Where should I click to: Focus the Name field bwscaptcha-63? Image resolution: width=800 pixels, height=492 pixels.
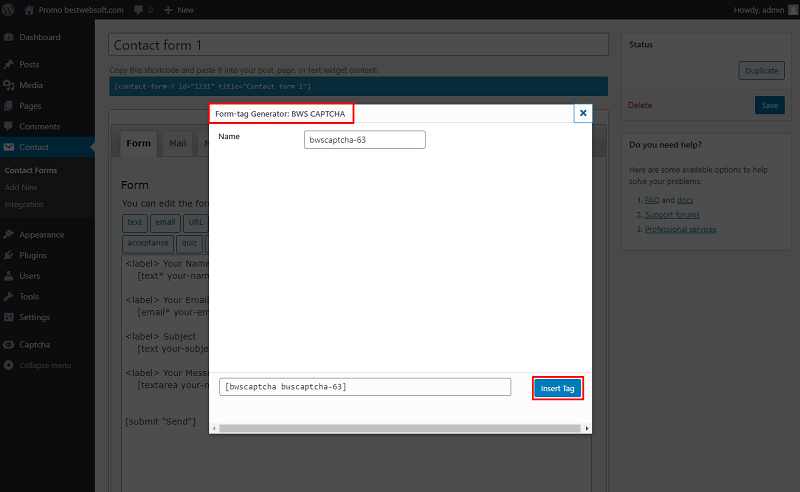365,140
